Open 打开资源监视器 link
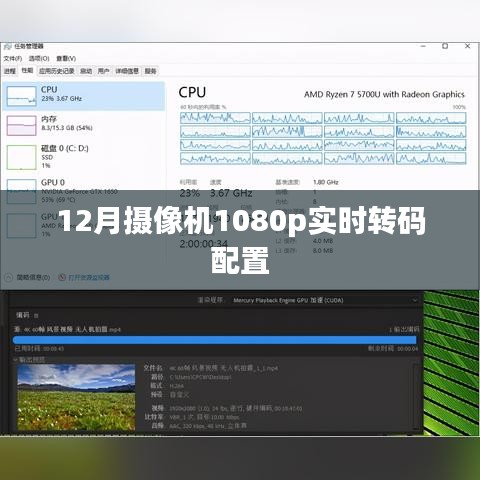This screenshot has height=480, width=480. tap(89, 277)
